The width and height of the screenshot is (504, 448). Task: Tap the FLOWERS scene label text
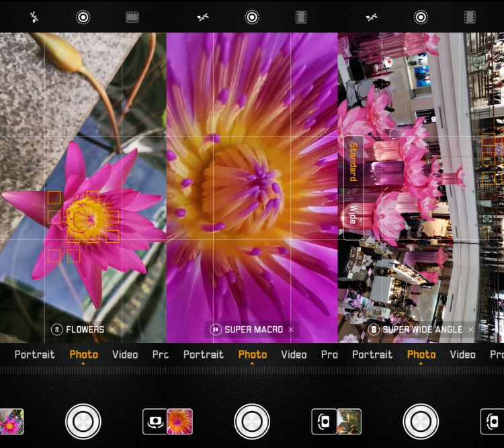click(85, 330)
